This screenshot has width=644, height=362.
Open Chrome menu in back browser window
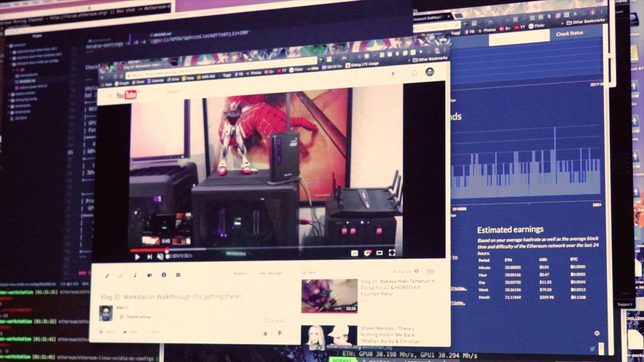pyautogui.click(x=602, y=11)
